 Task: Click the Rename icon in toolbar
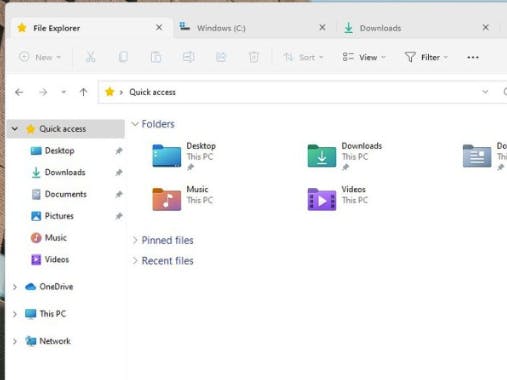188,57
